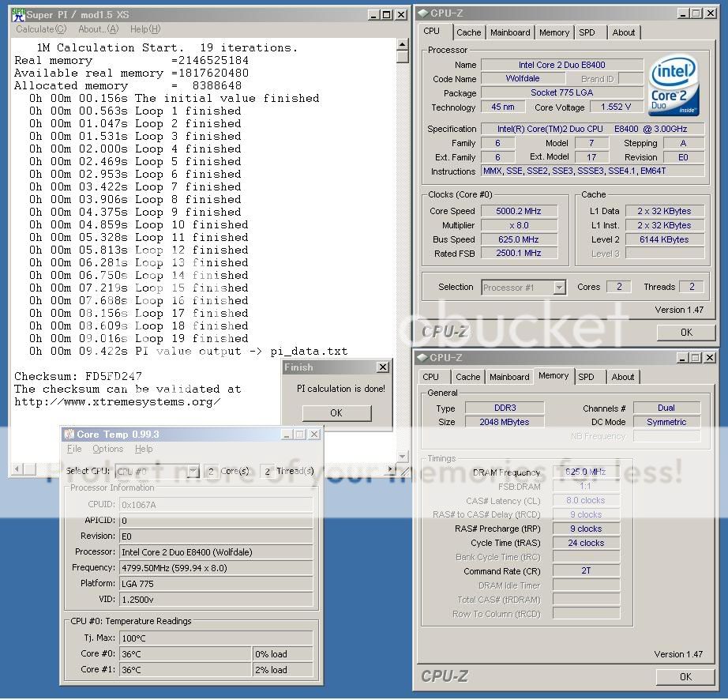Open the About menu in Super PI
728x700 pixels.
(x=99, y=29)
